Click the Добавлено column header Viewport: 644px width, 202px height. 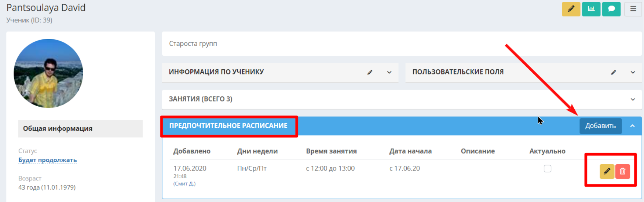tap(192, 151)
